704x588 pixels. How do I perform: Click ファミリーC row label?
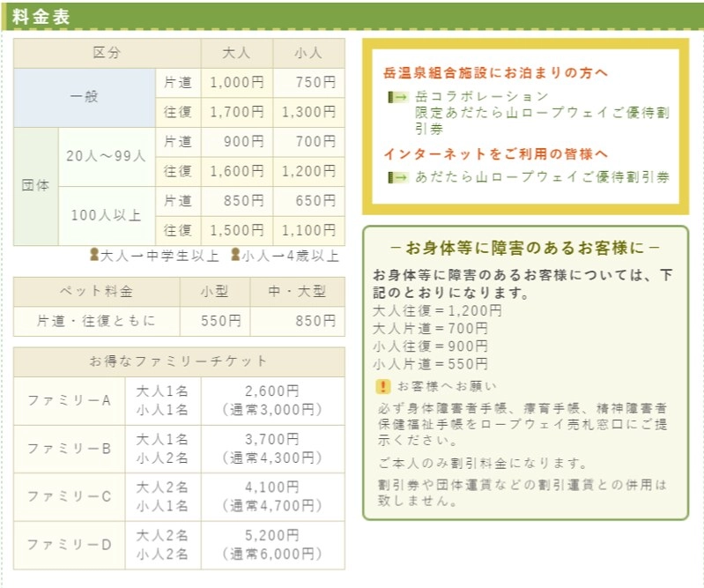click(69, 497)
